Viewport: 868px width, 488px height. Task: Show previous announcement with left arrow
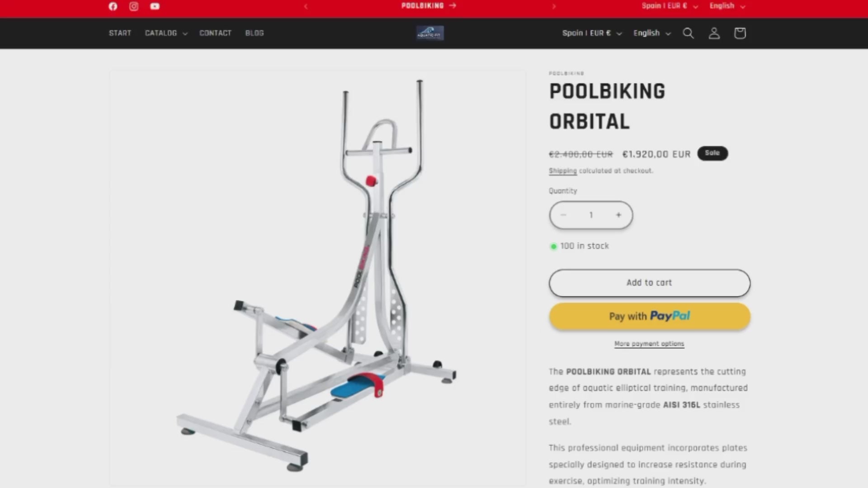tap(306, 6)
